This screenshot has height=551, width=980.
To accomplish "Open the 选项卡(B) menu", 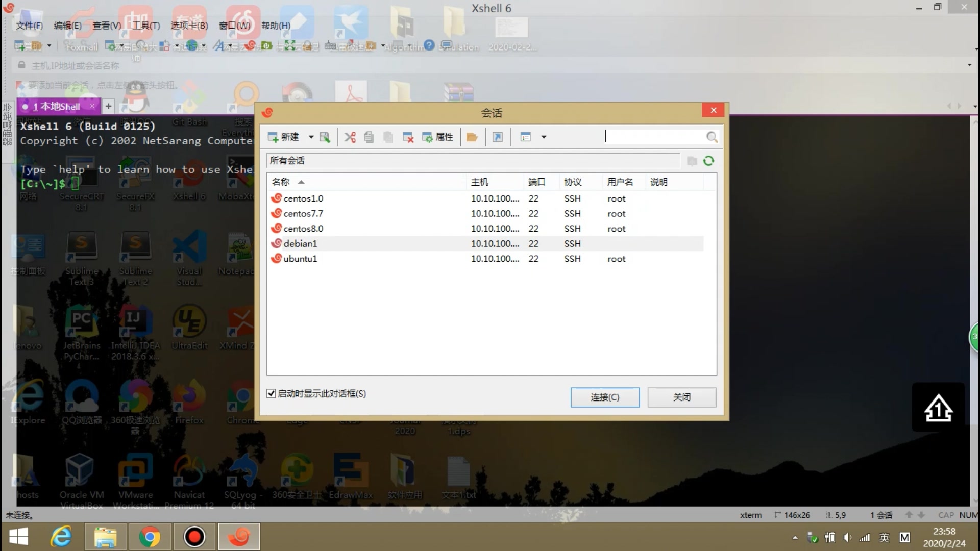I will 189,26.
